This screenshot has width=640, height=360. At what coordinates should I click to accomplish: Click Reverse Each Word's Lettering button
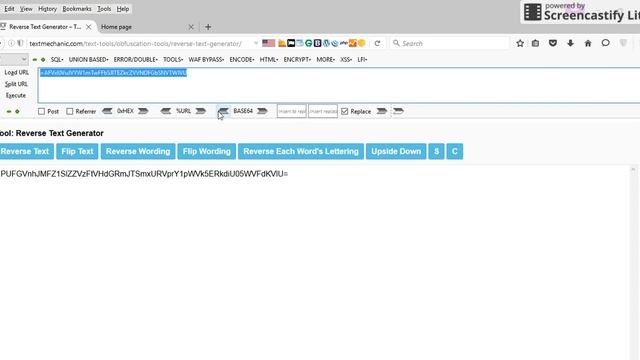[x=301, y=151]
